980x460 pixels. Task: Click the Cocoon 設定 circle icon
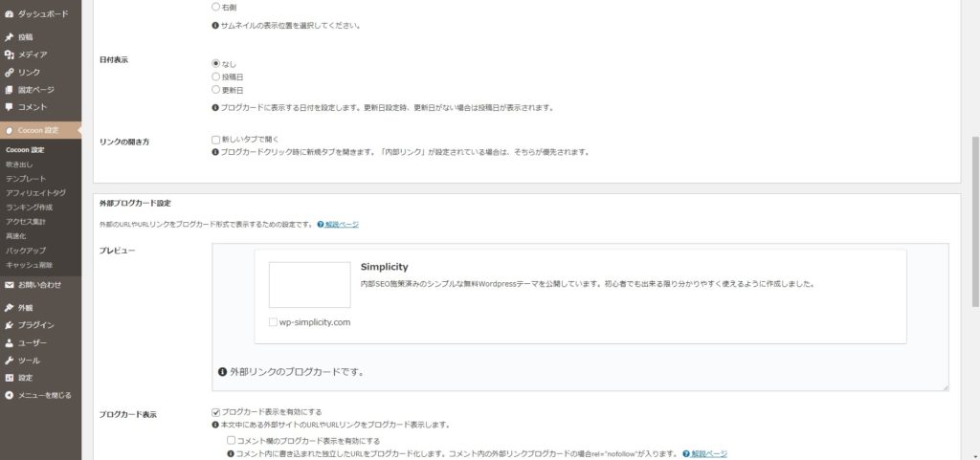9,130
